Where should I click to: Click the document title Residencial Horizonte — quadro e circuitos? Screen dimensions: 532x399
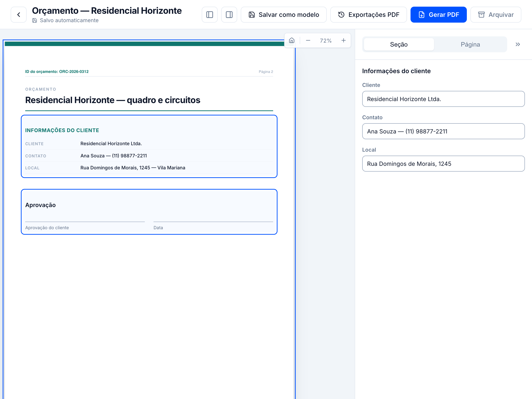point(113,100)
